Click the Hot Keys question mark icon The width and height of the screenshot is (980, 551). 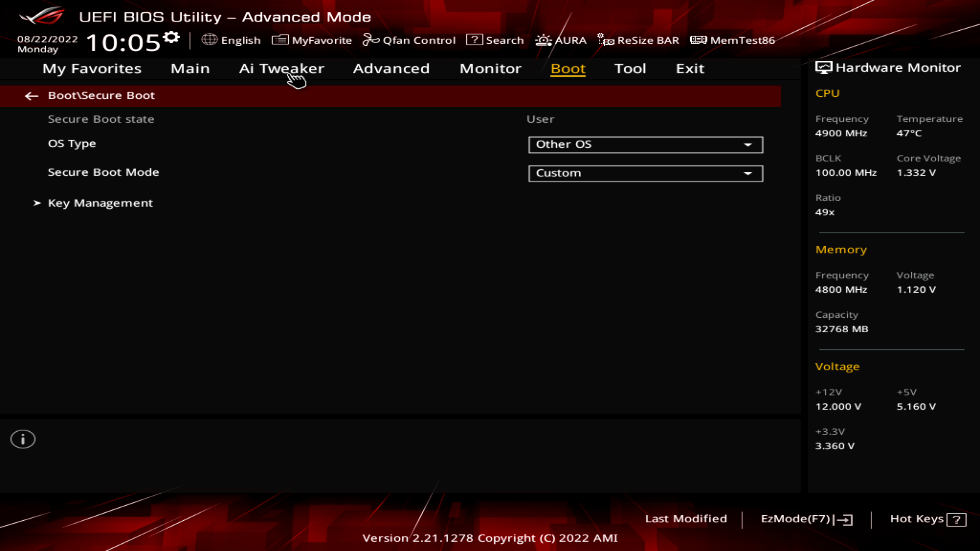pos(956,519)
